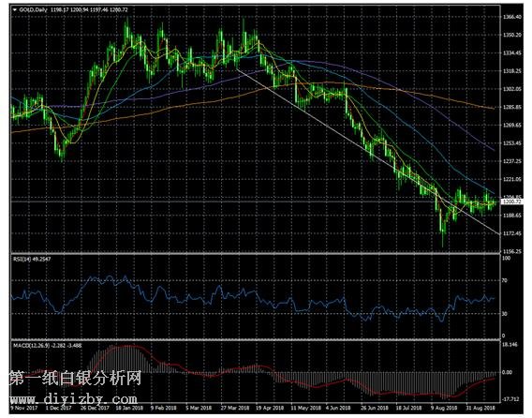Click the www.diyizby.com watermark link
Screen dimensions: 532x418
click(74, 398)
